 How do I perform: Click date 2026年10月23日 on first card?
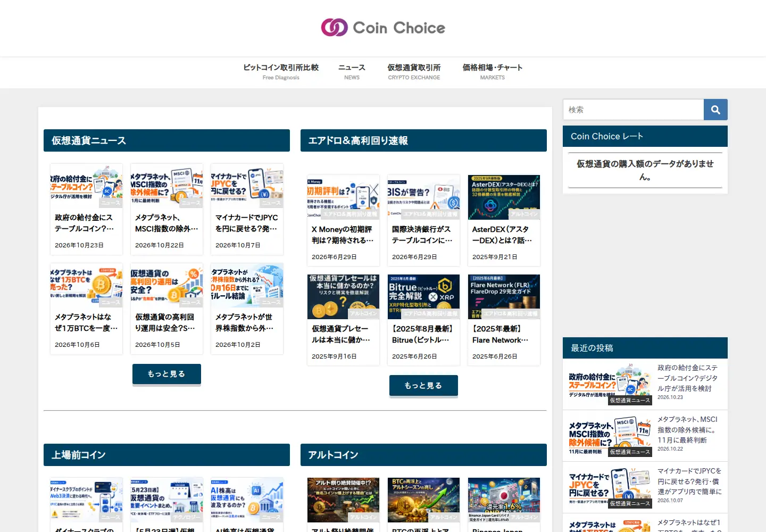click(x=79, y=245)
